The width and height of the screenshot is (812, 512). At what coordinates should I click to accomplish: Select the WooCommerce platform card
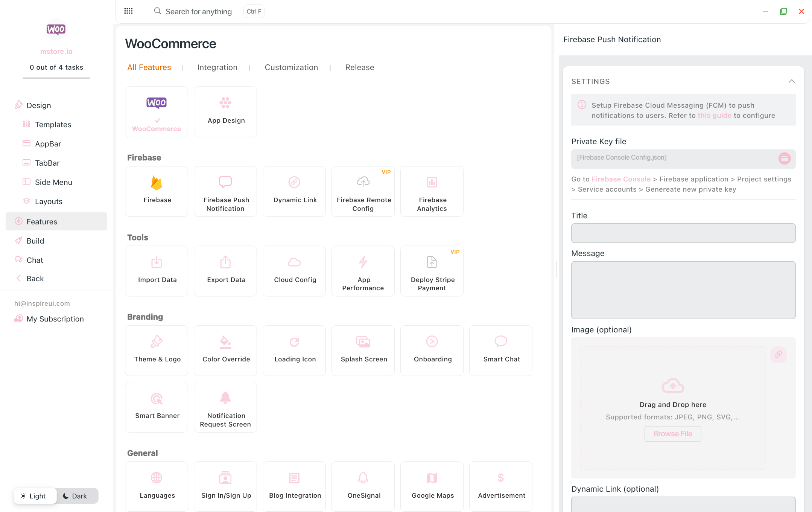157,112
